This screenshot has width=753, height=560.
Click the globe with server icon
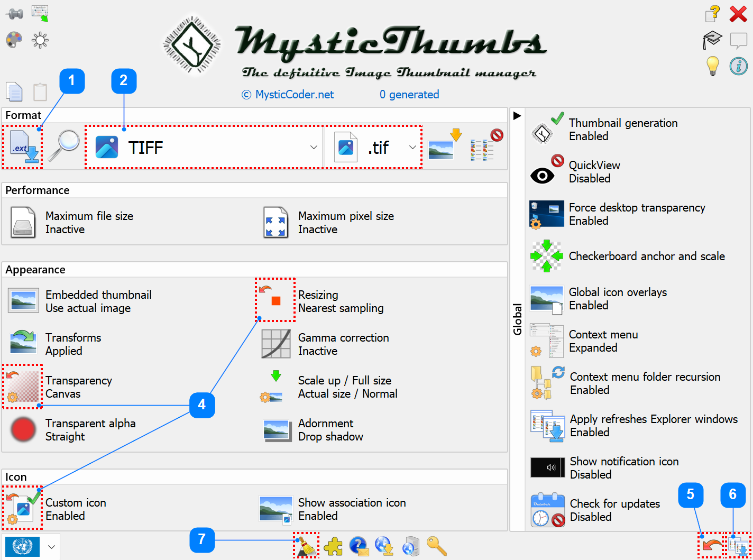pos(410,546)
